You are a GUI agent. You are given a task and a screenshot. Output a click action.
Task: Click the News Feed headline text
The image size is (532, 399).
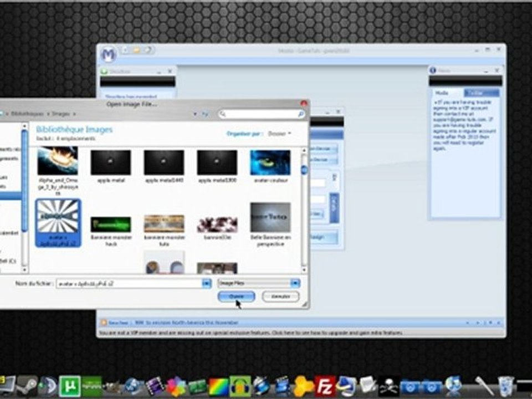pyautogui.click(x=187, y=323)
